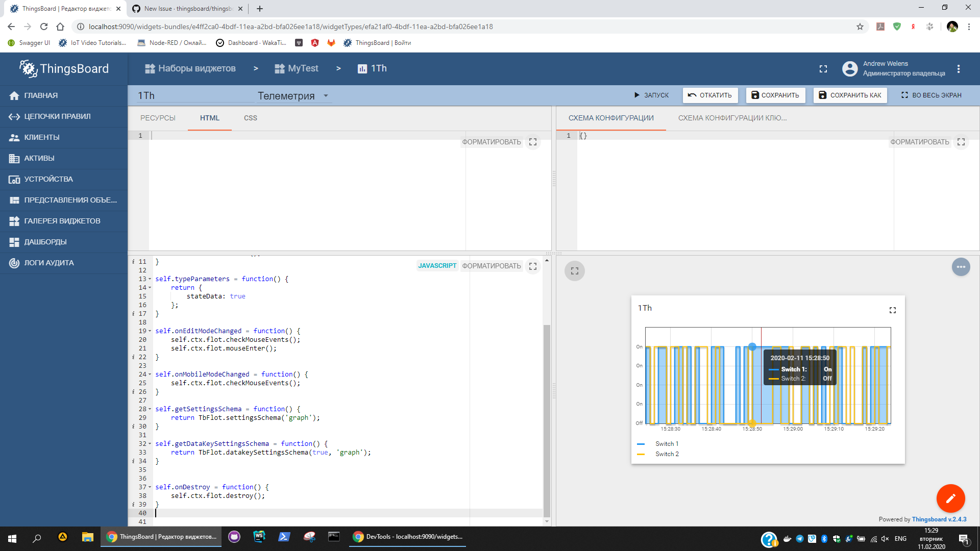The width and height of the screenshot is (980, 551).
Task: Switch to the CSS tab
Action: pyautogui.click(x=250, y=118)
